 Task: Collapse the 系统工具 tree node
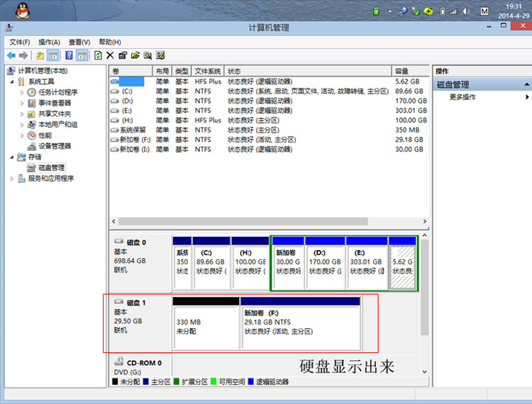coord(12,82)
